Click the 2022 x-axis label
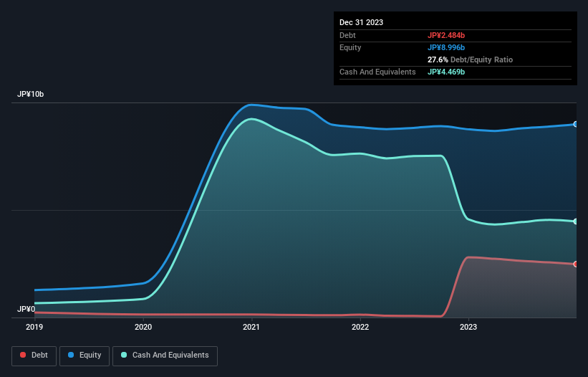This screenshot has height=377, width=588. click(x=360, y=327)
